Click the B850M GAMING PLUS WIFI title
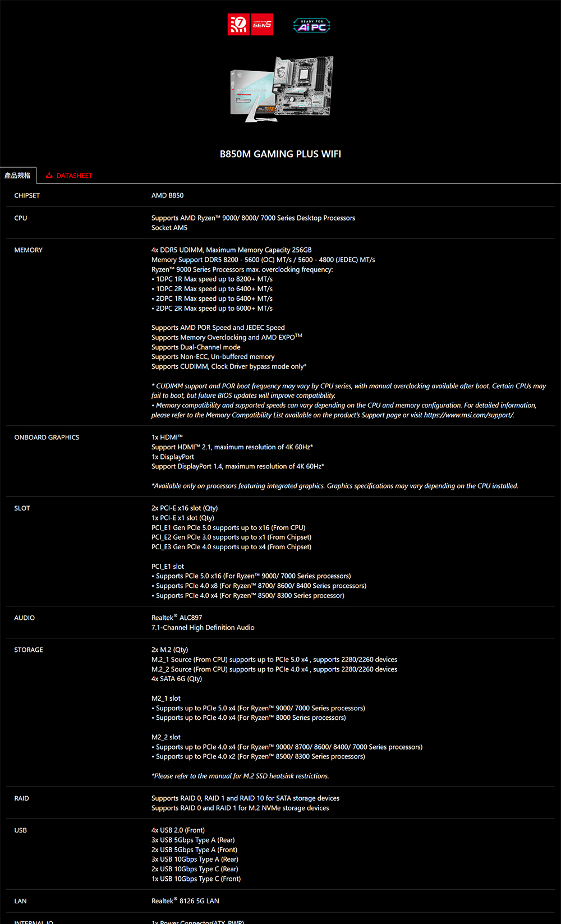The image size is (561, 924). coord(280,154)
